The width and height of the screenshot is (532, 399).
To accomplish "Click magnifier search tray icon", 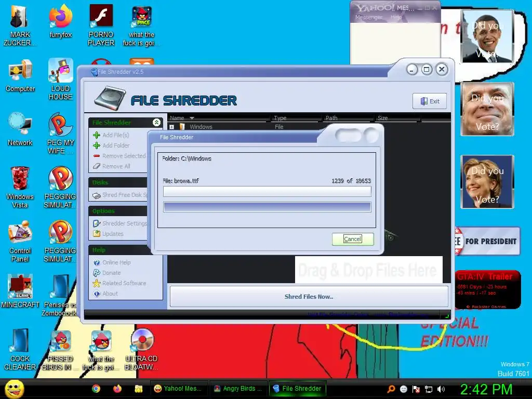I will pos(391,389).
